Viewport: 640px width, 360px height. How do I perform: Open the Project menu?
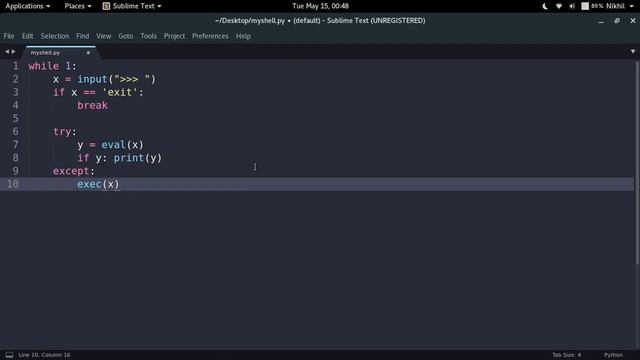pyautogui.click(x=174, y=36)
